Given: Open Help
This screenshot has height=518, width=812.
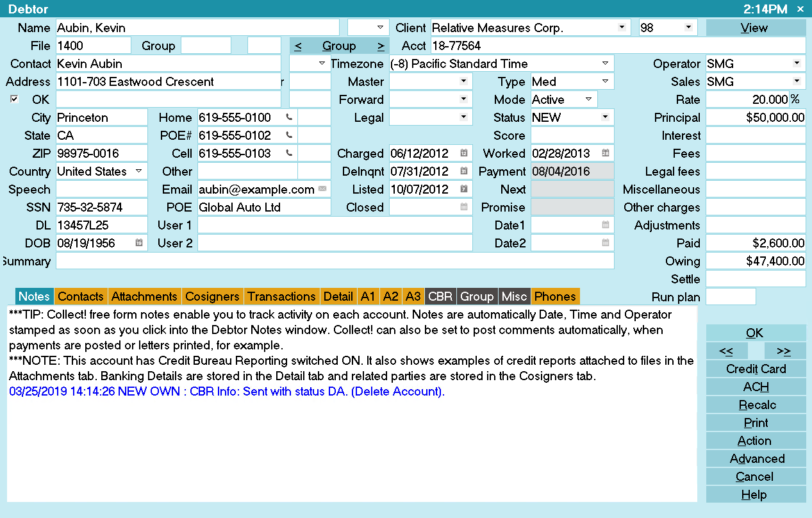Looking at the screenshot, I should point(756,494).
